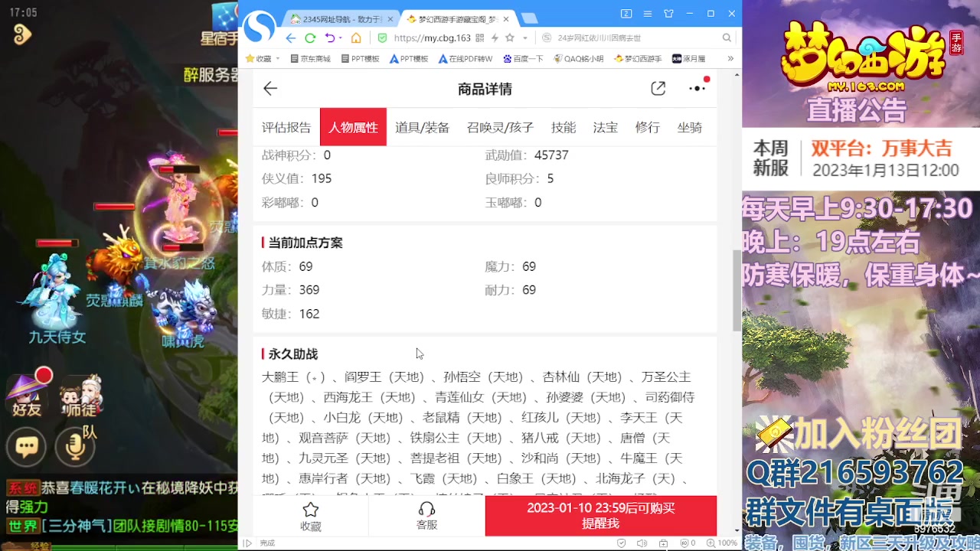Open the 法宝 tab
980x551 pixels.
point(605,128)
